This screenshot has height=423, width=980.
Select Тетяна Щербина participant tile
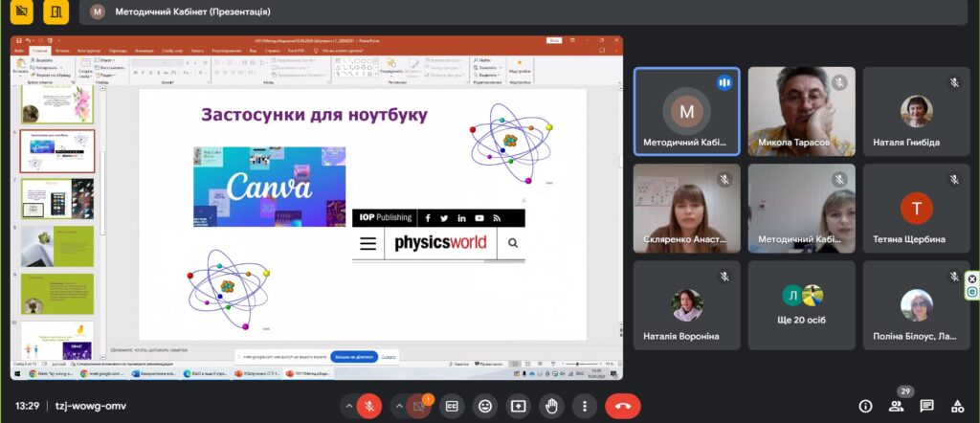point(916,208)
